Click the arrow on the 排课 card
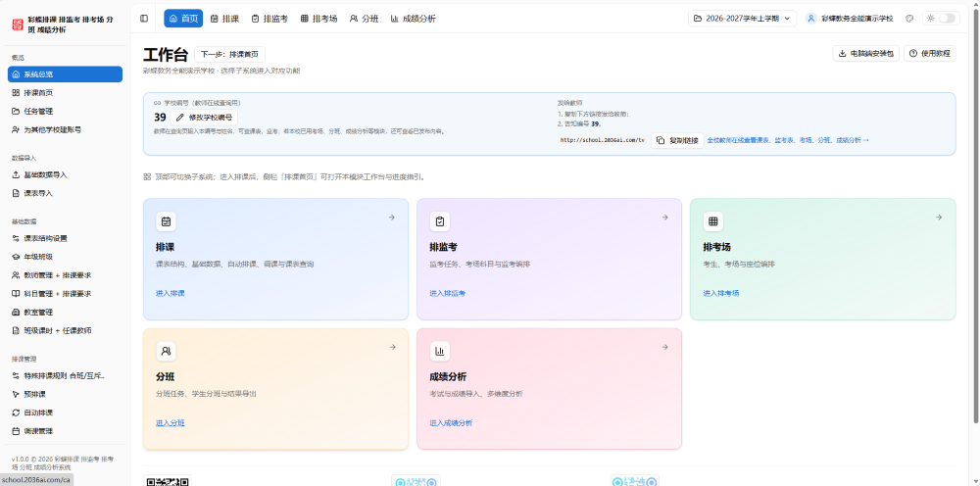This screenshot has height=486, width=980. (392, 218)
